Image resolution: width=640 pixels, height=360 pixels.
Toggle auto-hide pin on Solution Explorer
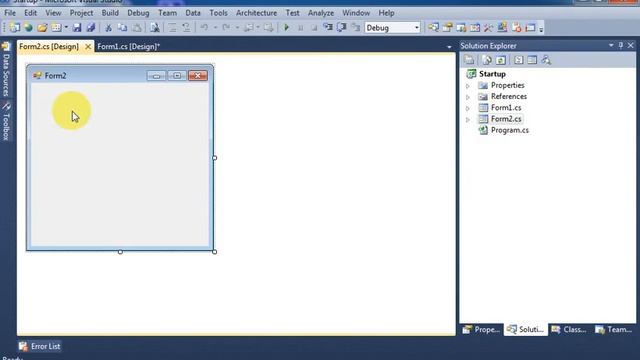621,46
